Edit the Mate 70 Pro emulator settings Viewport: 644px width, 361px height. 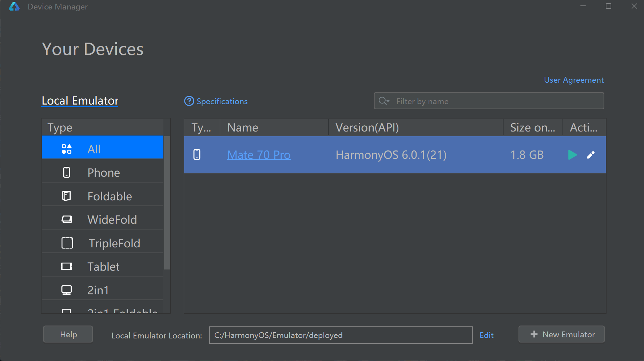[591, 155]
